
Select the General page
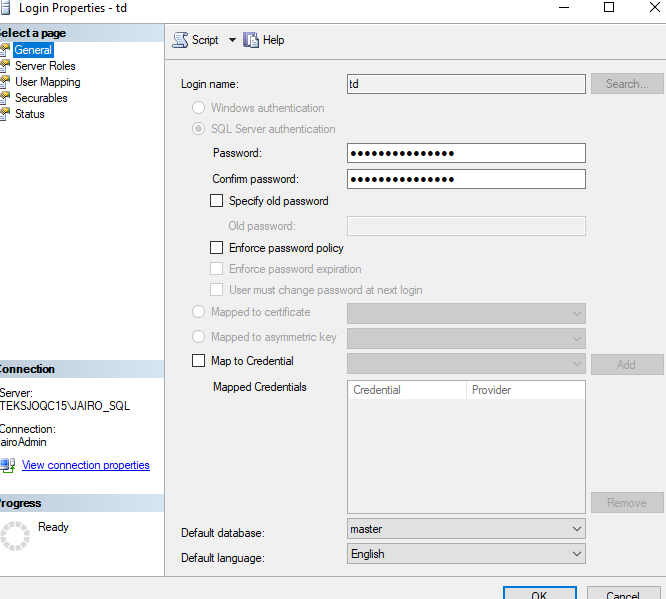point(33,50)
